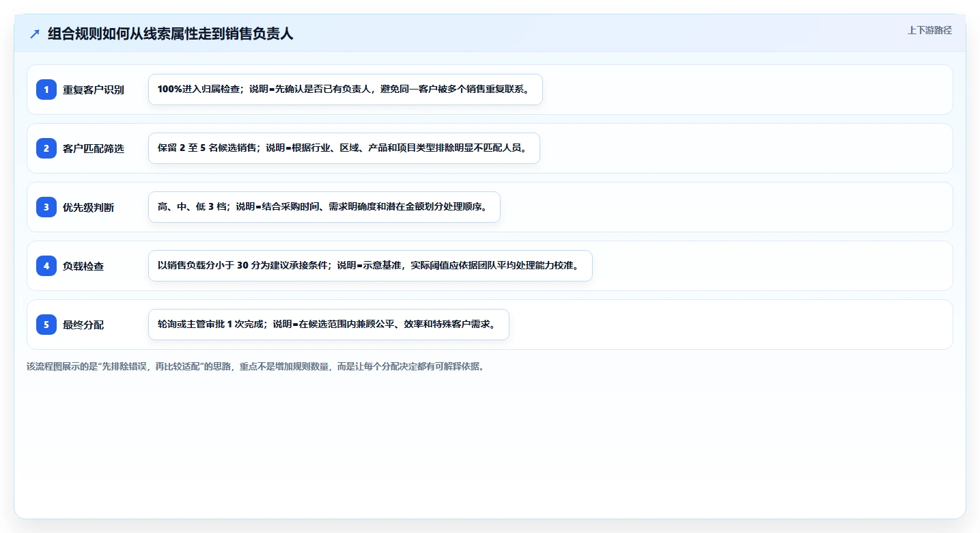
Task: Select the 负载检查 step label
Action: point(83,266)
